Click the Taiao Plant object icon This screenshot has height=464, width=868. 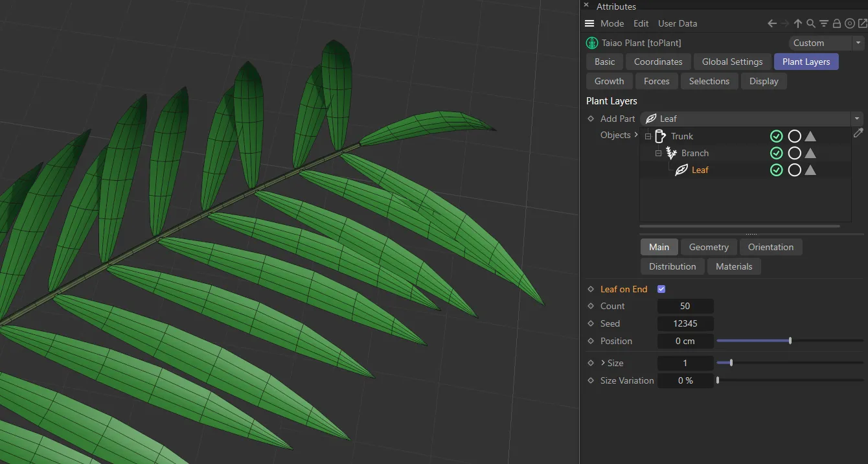(591, 43)
